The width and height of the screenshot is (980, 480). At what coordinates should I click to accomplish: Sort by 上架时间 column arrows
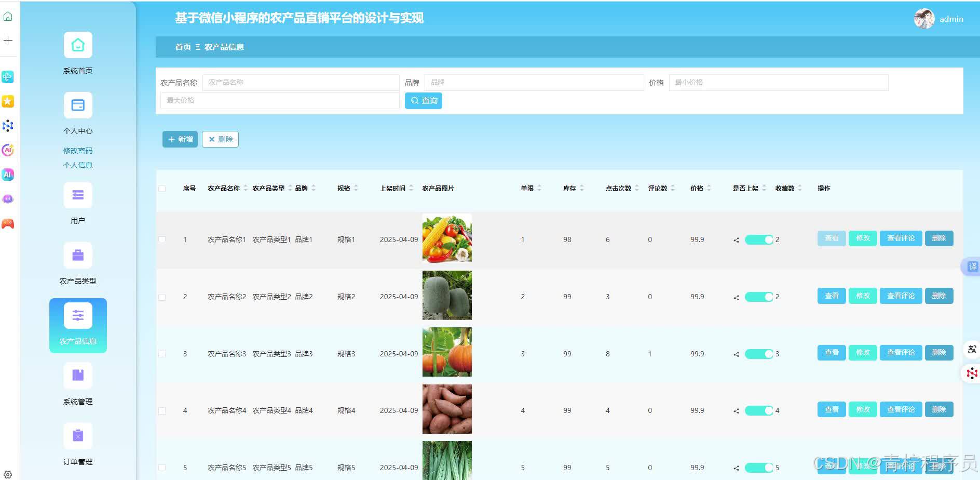tap(410, 188)
